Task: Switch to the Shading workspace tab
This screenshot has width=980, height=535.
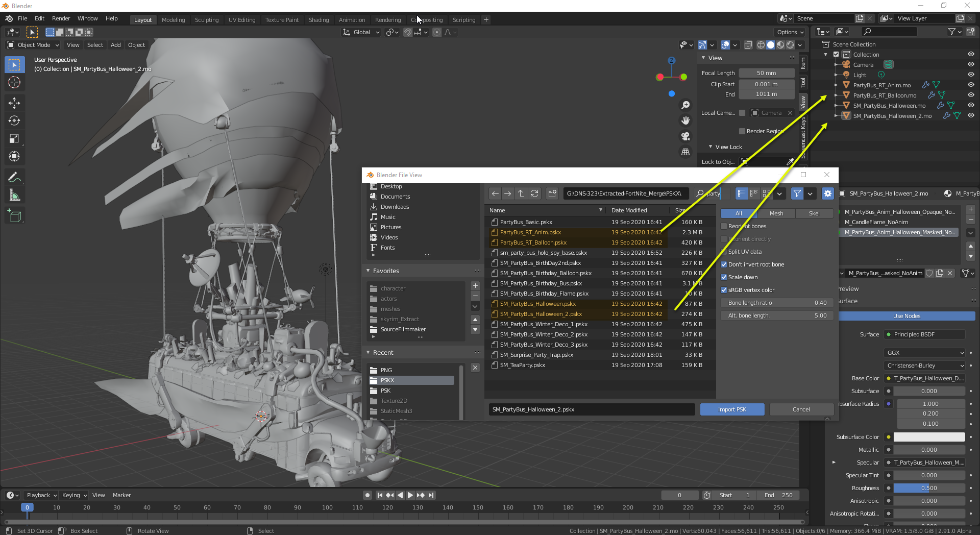Action: (x=318, y=20)
